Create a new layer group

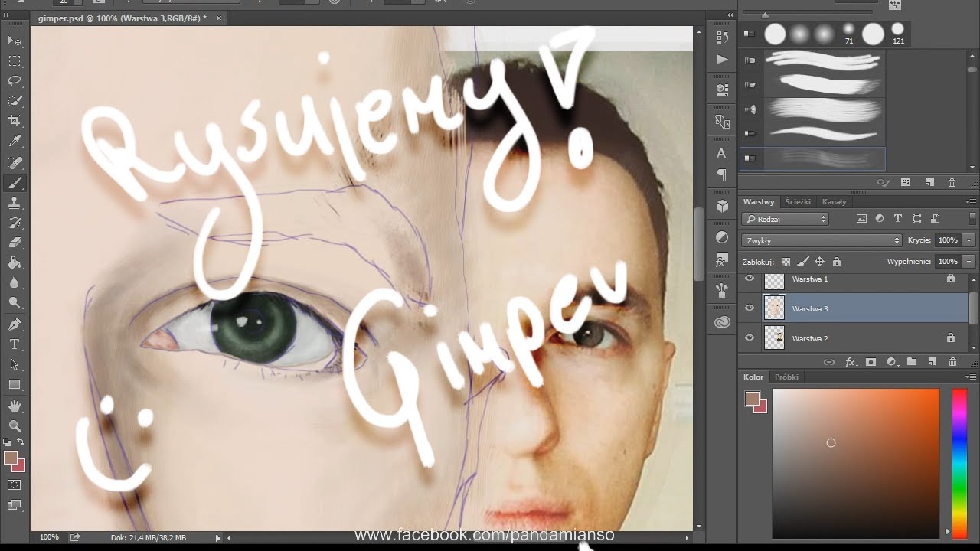(912, 362)
